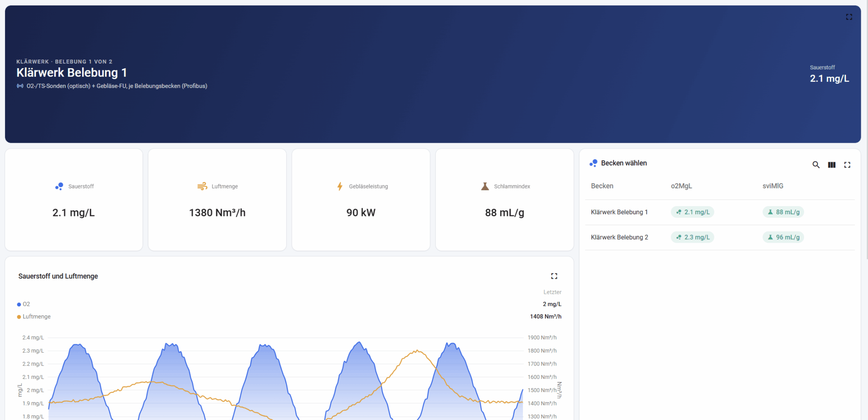Click the Klärwerk Belebung 1 banner title
The height and width of the screenshot is (420, 868).
pyautogui.click(x=72, y=73)
